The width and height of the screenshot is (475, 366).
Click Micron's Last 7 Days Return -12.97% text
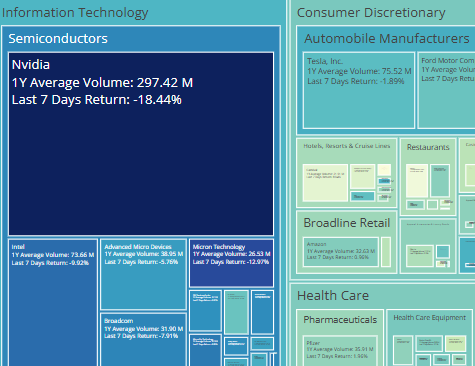coord(231,262)
